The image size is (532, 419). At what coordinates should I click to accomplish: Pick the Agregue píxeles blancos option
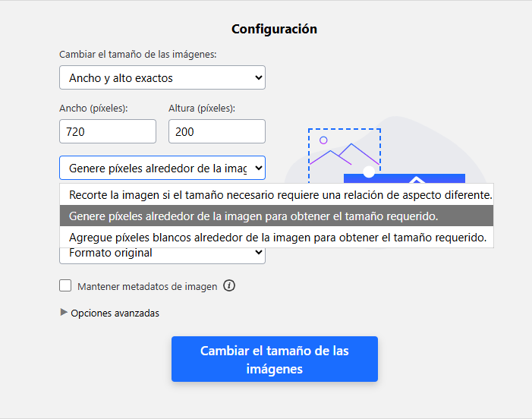tap(277, 238)
